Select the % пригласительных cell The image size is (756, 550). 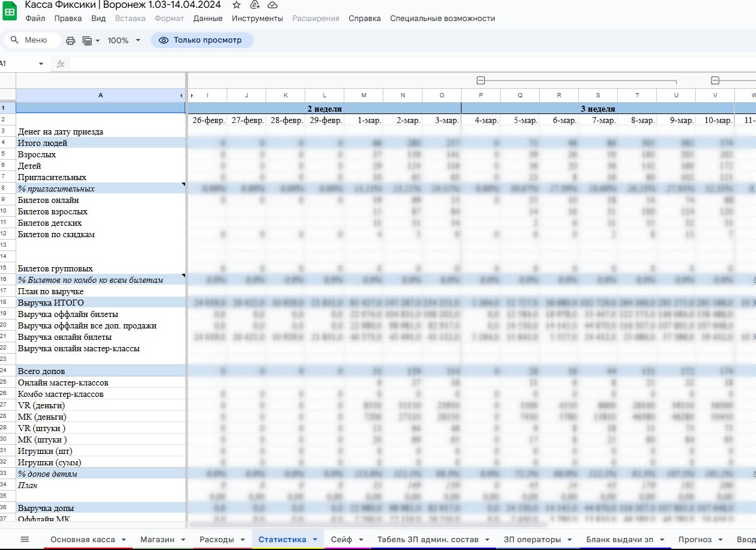coord(100,189)
